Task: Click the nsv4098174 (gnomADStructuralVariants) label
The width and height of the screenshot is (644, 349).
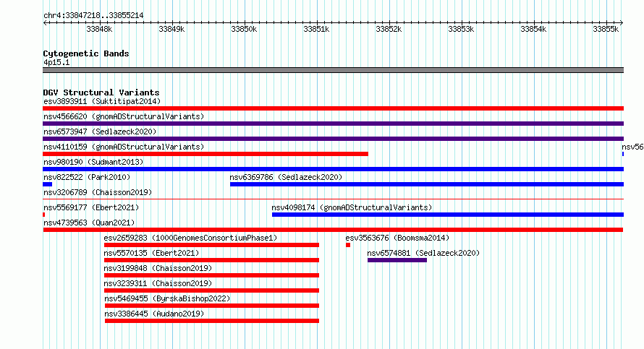Action: pos(352,207)
